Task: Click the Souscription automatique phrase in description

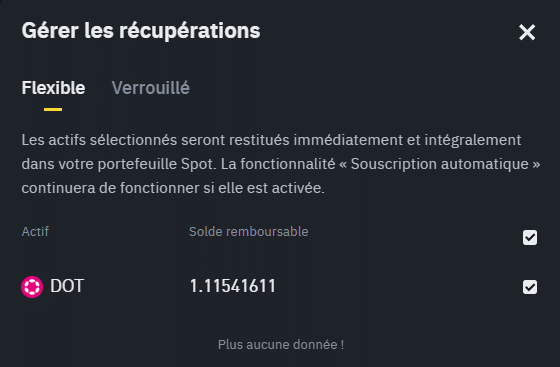Action: (x=441, y=164)
